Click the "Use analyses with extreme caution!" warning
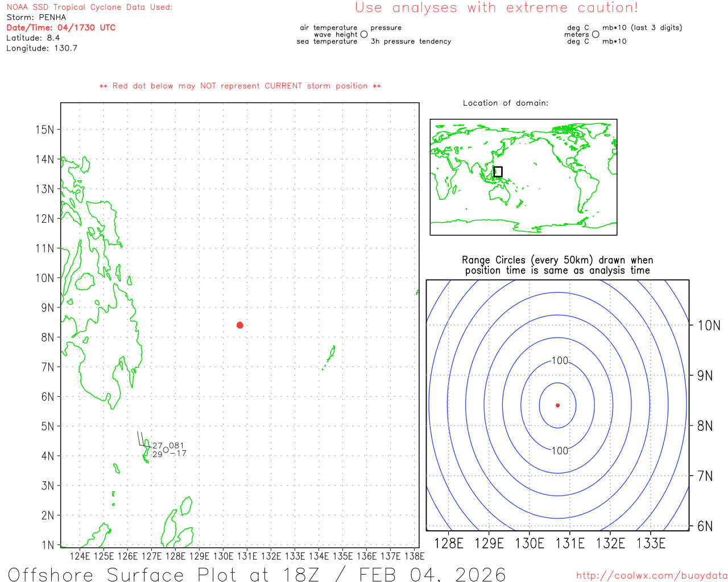This screenshot has width=728, height=582. (497, 8)
